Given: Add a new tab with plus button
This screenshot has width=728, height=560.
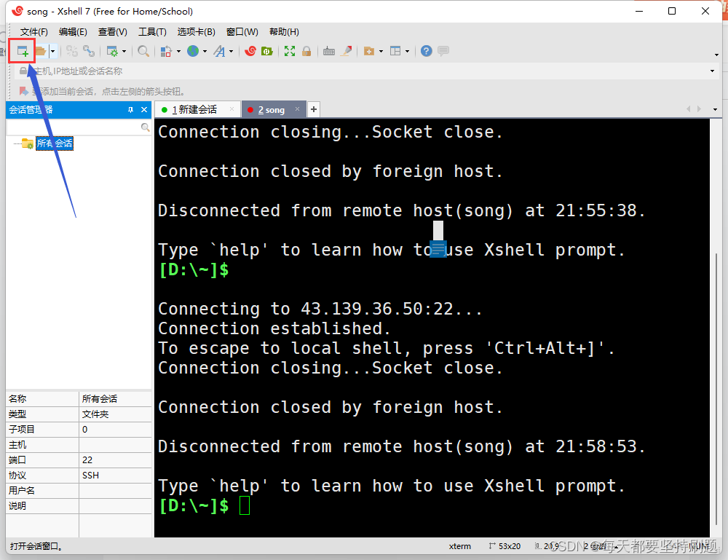Looking at the screenshot, I should click(314, 109).
